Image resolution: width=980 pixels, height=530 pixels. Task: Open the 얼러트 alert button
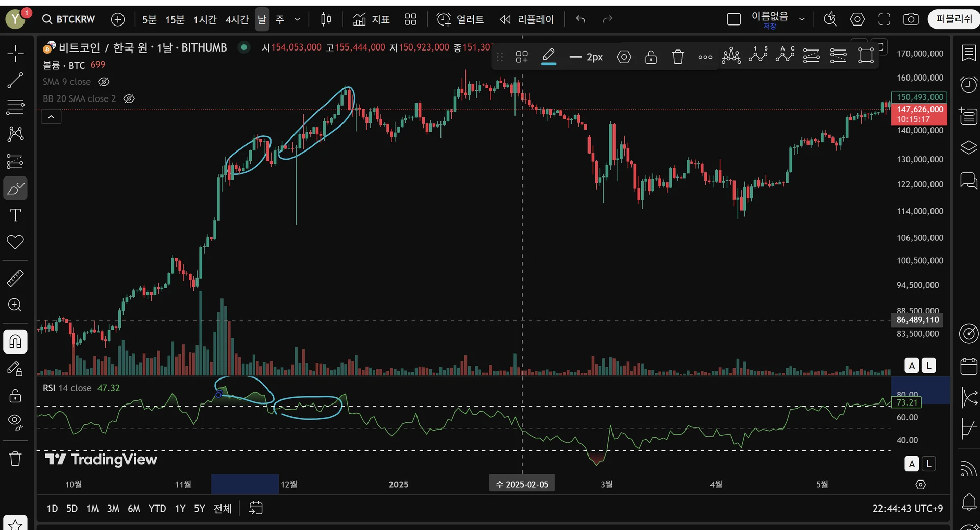[x=460, y=19]
